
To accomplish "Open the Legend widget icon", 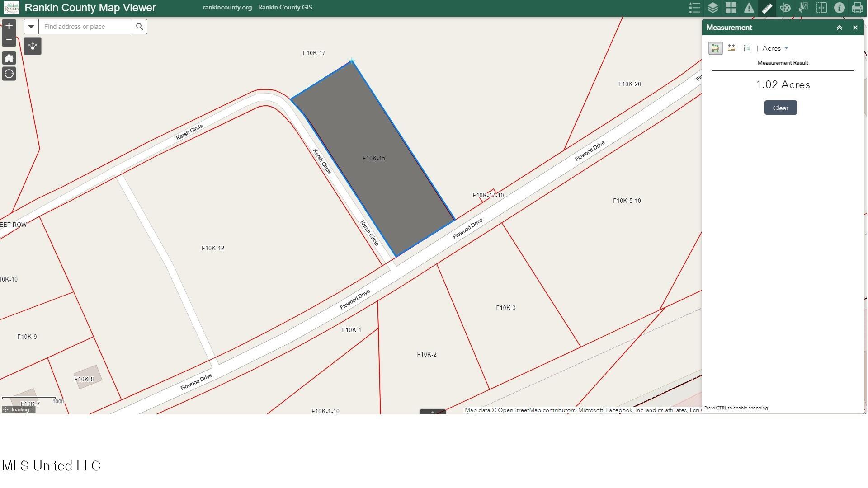I will pos(694,8).
